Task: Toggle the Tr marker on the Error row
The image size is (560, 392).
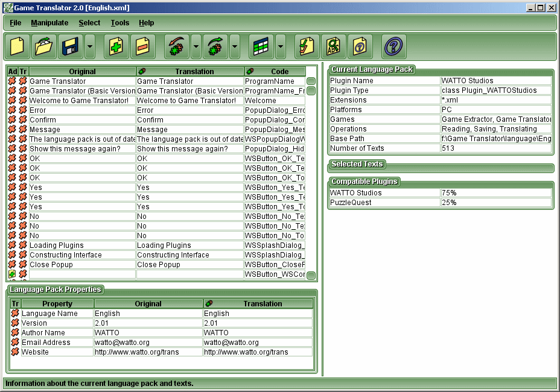Action: [23, 110]
